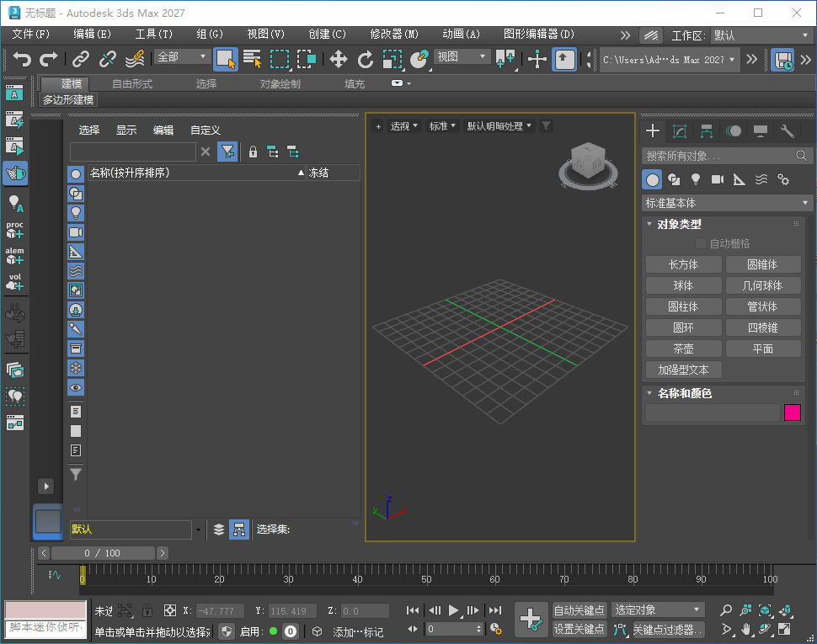This screenshot has height=644, width=817.
Task: Create a 长方体 box primitive
Action: click(x=684, y=264)
